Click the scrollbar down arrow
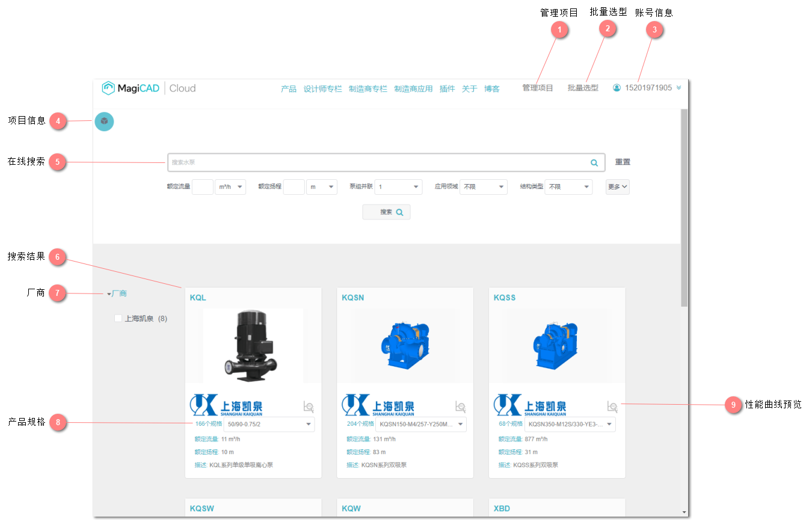This screenshot has width=812, height=522. coord(684,512)
